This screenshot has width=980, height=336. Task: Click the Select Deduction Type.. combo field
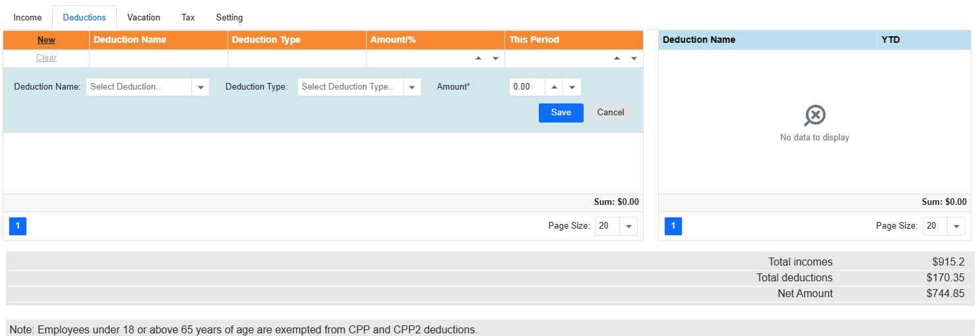[351, 87]
